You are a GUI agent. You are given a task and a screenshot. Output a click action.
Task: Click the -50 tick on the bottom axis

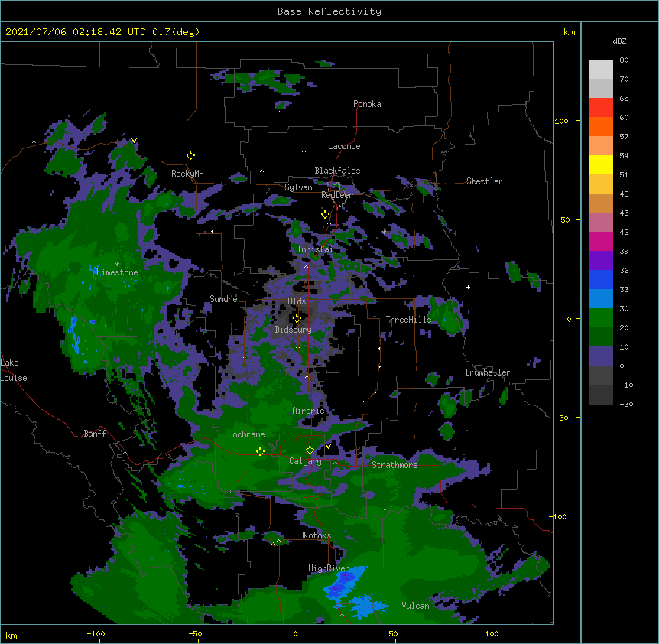pos(195,633)
